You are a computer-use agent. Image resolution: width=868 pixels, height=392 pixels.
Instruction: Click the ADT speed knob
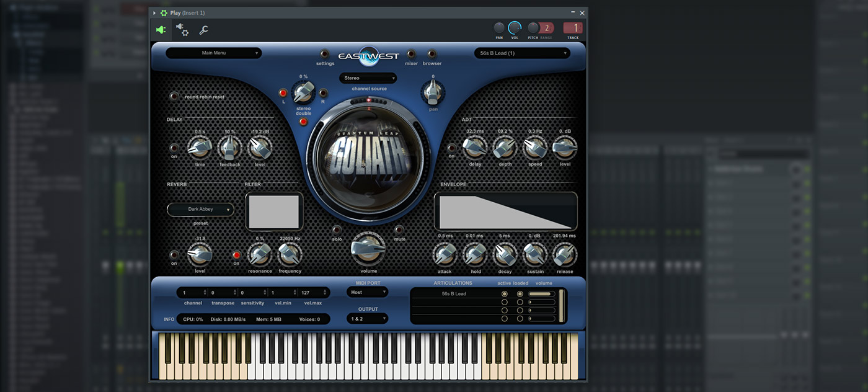(535, 148)
